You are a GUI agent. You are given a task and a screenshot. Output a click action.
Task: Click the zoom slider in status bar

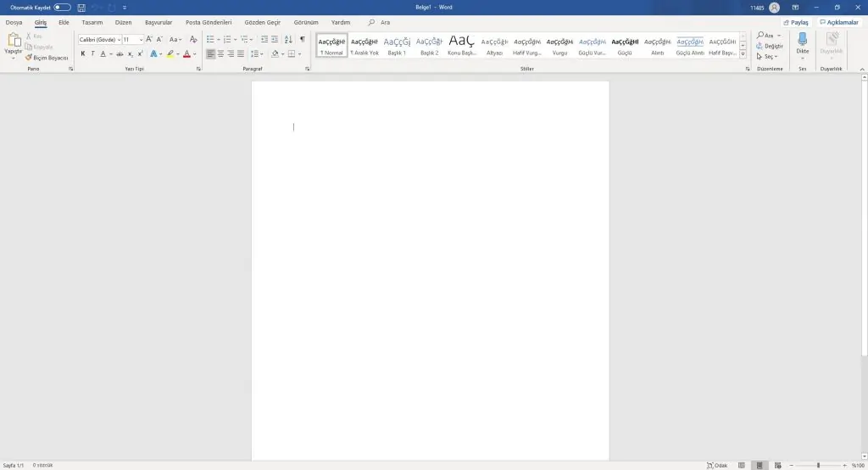pyautogui.click(x=818, y=465)
